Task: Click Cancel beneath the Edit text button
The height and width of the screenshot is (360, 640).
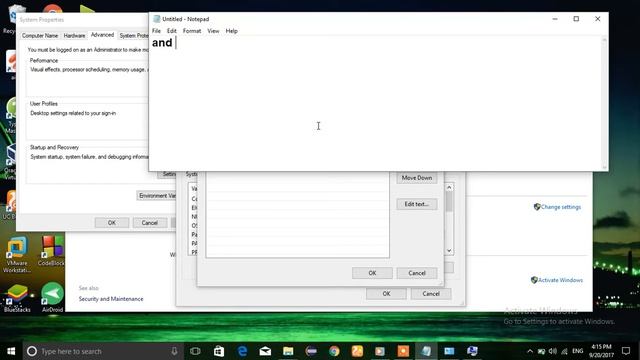Action: [417, 273]
